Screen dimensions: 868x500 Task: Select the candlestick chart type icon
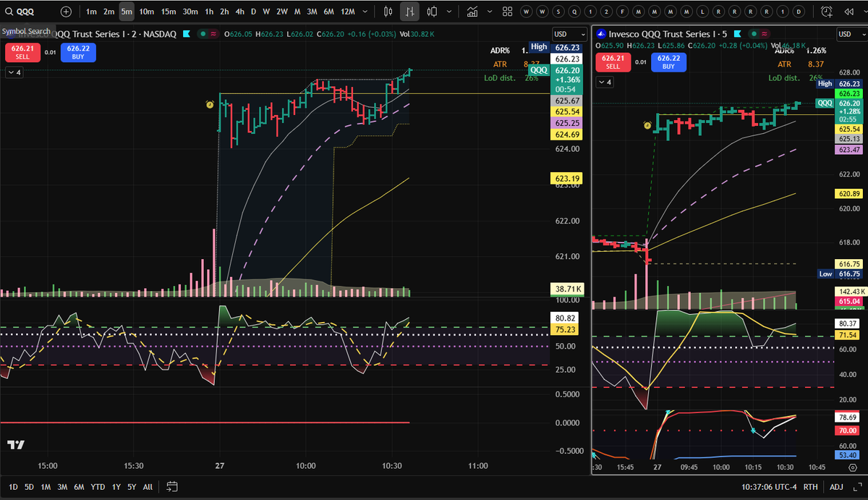click(x=388, y=12)
